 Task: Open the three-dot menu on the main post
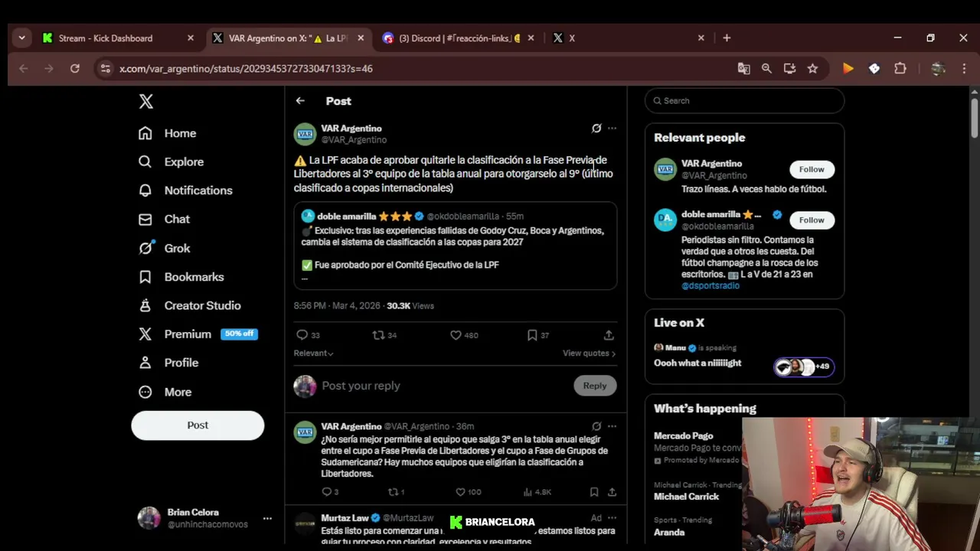click(612, 129)
